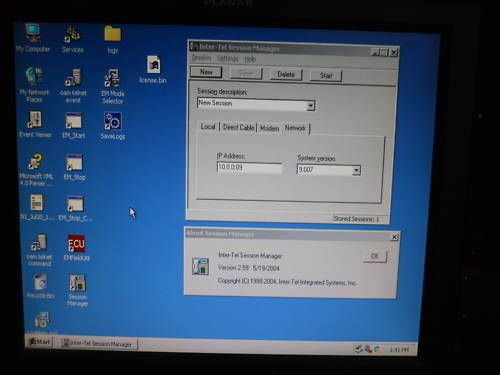Open the EM Mode Selector desktop icon
Image resolution: width=500 pixels, height=375 pixels.
click(x=113, y=86)
